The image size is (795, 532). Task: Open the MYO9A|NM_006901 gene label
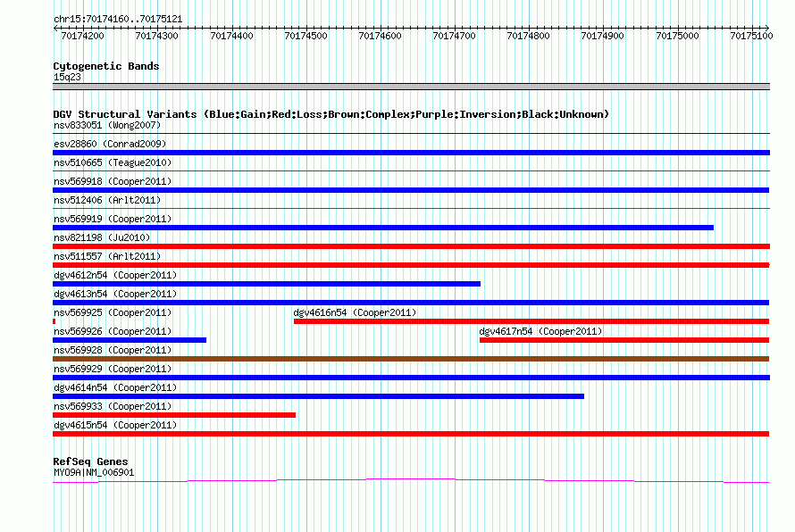coord(94,473)
